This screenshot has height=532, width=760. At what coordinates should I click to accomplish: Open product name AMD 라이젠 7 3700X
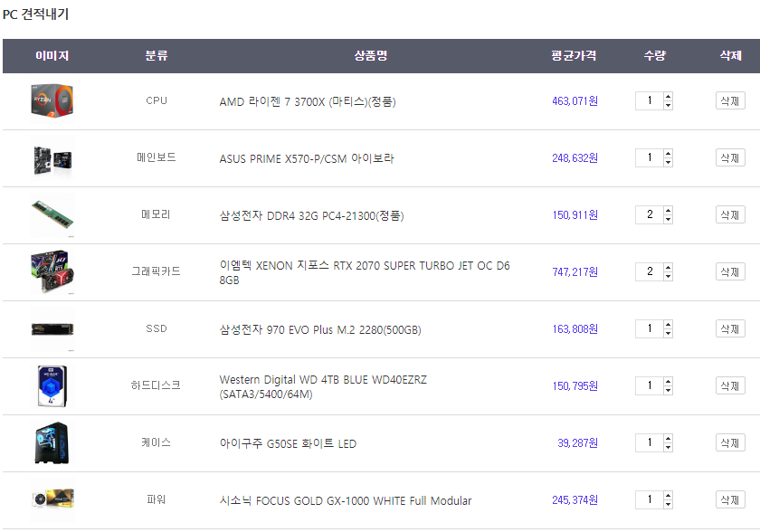(x=308, y=101)
